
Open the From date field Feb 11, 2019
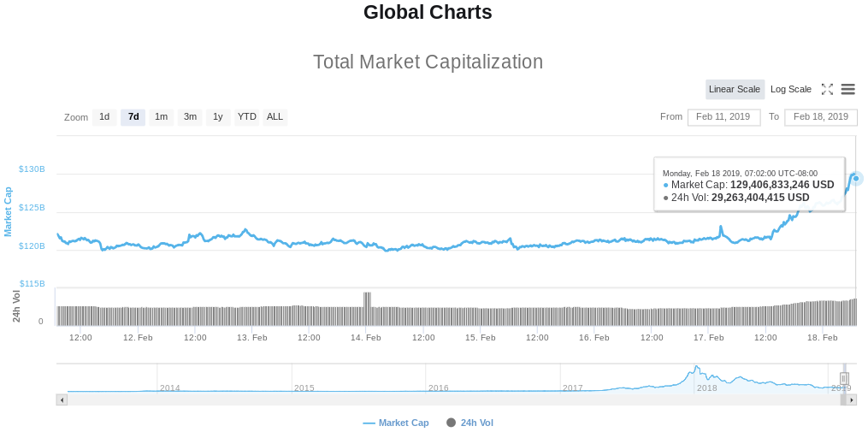(723, 117)
